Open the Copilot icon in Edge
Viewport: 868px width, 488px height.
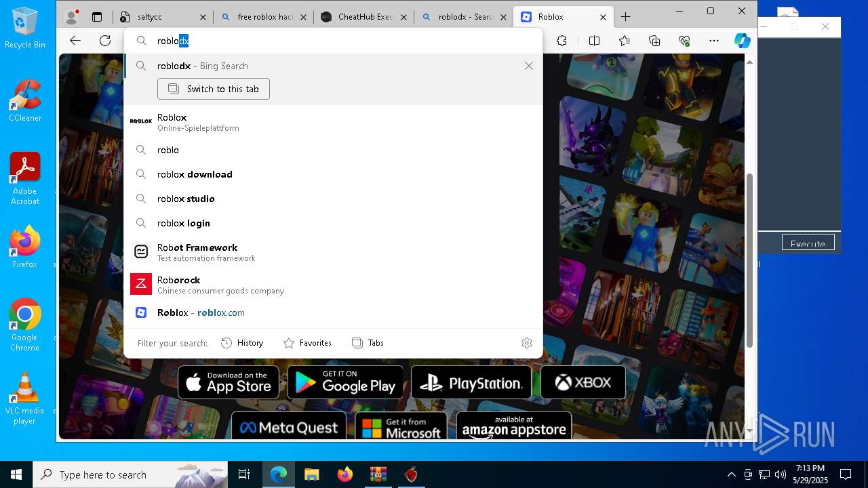click(743, 41)
